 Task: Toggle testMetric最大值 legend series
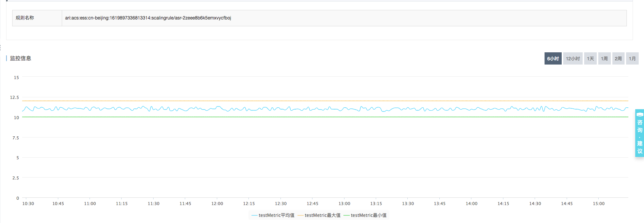click(319, 215)
